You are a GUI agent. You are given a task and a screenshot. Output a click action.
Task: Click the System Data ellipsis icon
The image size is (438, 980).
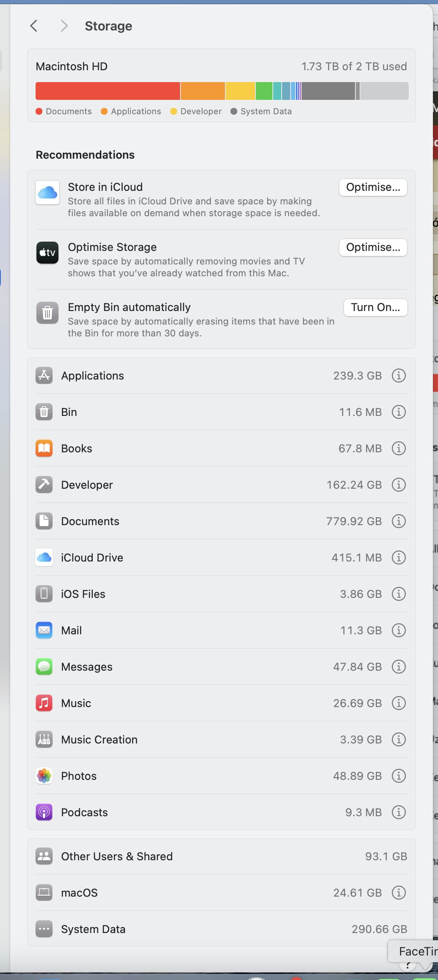[44, 929]
